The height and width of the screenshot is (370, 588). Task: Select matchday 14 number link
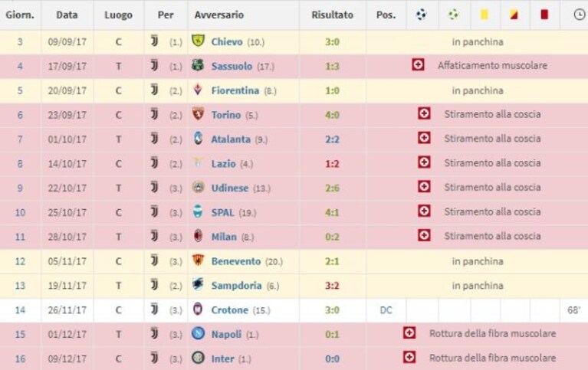[x=20, y=310]
